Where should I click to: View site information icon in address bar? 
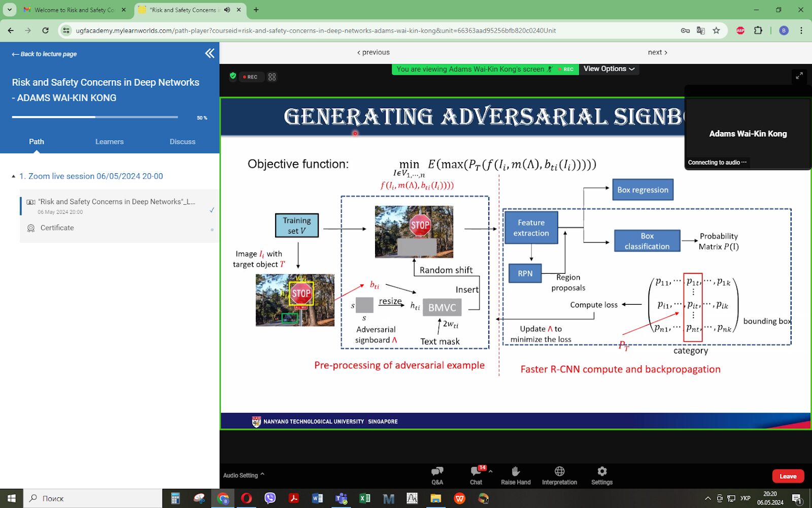point(66,30)
